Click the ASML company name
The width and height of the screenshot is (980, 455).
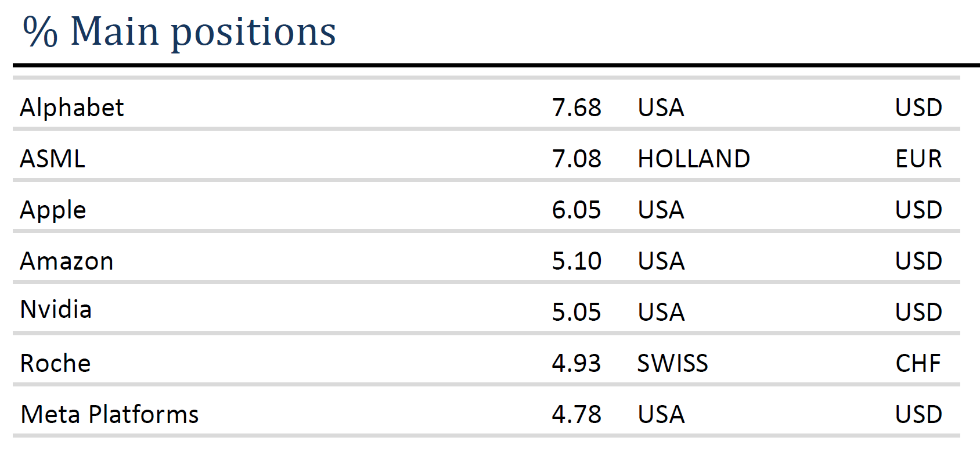pyautogui.click(x=52, y=159)
